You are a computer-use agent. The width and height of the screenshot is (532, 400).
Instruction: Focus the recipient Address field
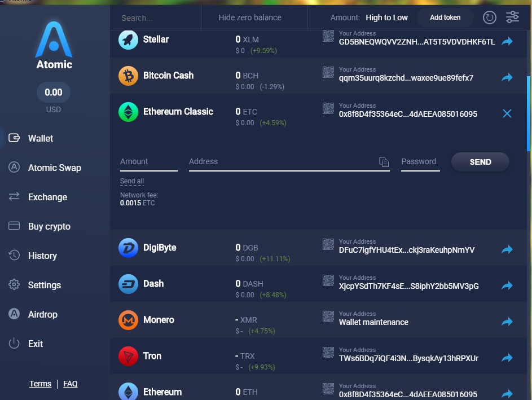289,162
